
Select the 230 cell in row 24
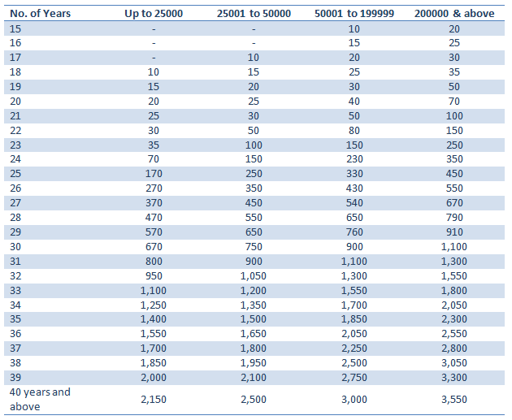pyautogui.click(x=354, y=159)
